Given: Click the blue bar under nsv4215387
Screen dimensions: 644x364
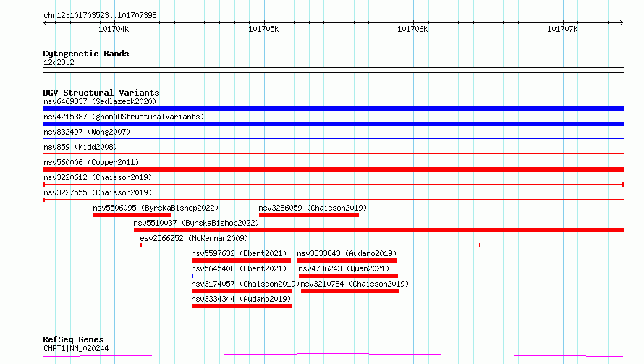Looking at the screenshot, I should pyautogui.click(x=333, y=124).
